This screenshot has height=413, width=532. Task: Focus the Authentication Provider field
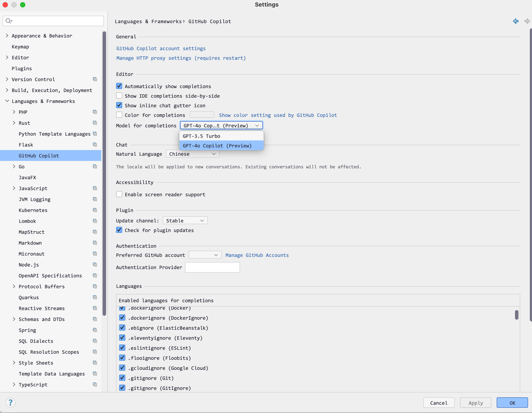tap(212, 267)
